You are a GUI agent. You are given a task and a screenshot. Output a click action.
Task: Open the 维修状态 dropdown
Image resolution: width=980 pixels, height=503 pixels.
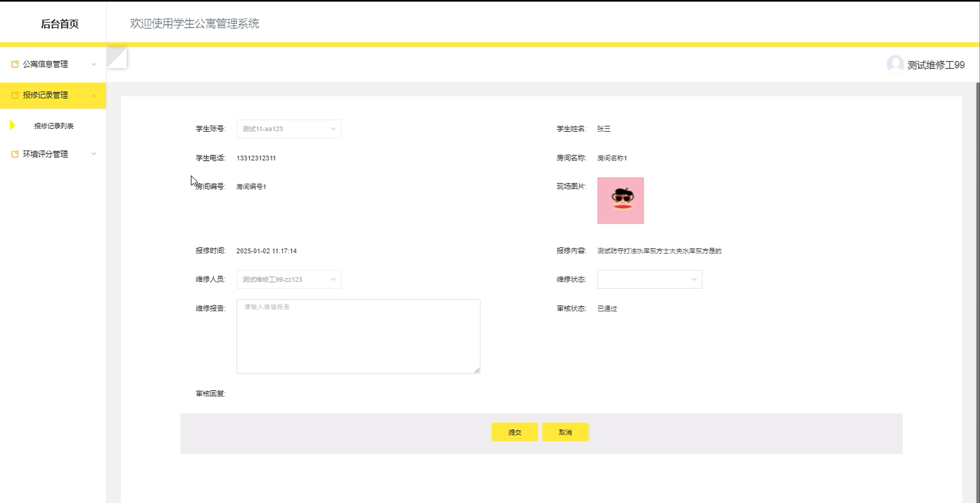(649, 280)
